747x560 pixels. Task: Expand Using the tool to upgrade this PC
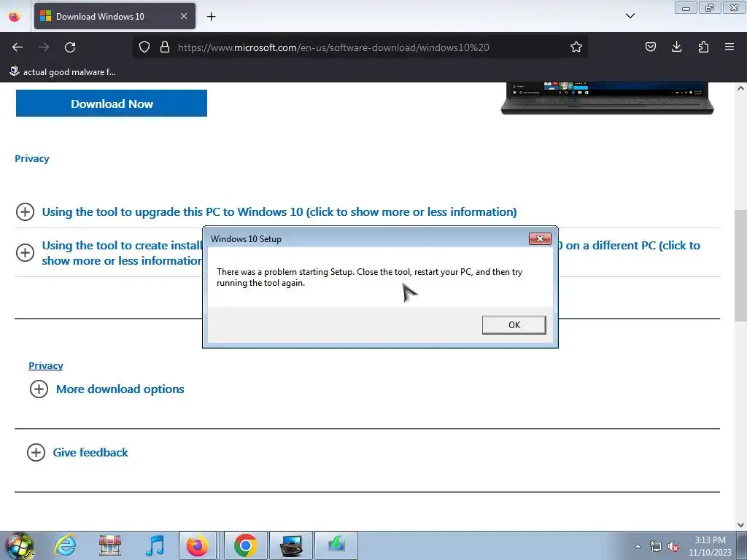pos(279,212)
